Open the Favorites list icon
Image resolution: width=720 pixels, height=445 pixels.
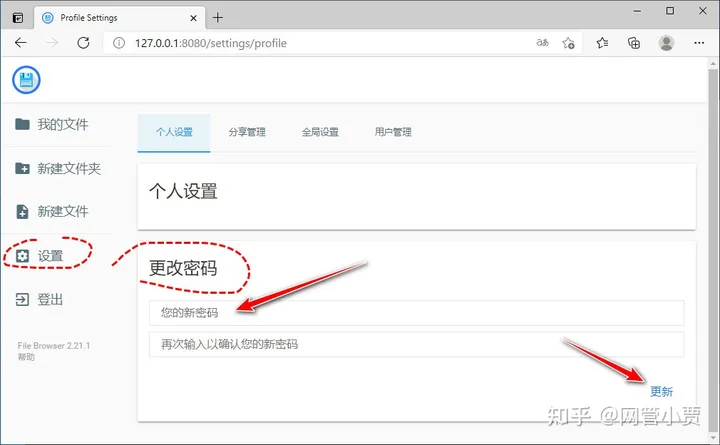tap(602, 43)
